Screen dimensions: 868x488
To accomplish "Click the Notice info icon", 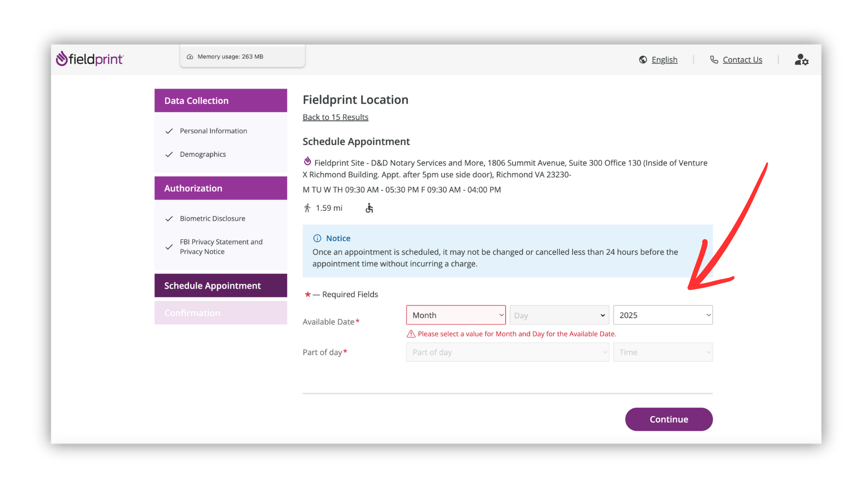I will 317,238.
